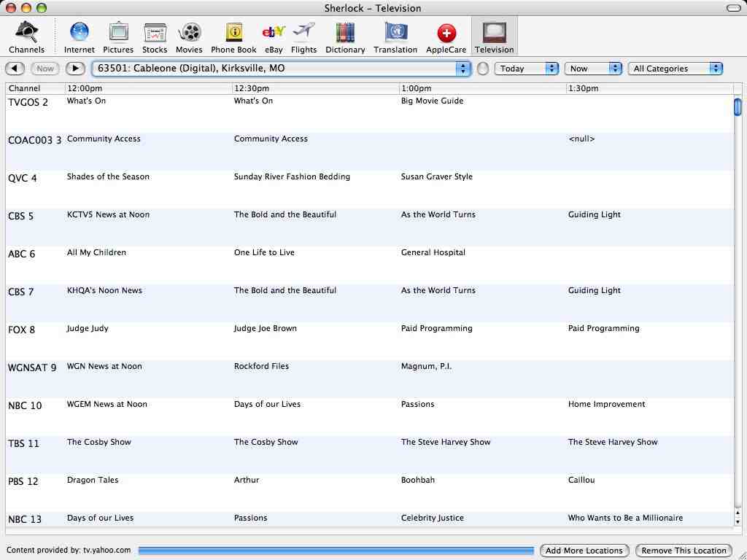Click the round indicator beside location dropdown
The width and height of the screenshot is (747, 560).
[483, 69]
